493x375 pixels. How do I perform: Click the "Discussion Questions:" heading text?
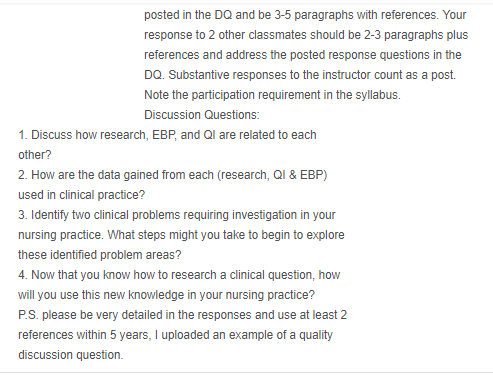point(202,115)
